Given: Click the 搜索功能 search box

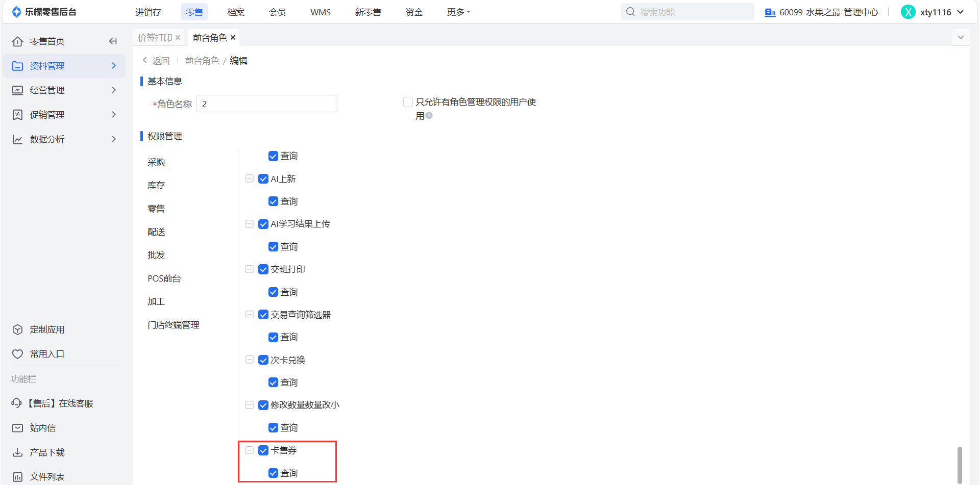Looking at the screenshot, I should point(687,12).
